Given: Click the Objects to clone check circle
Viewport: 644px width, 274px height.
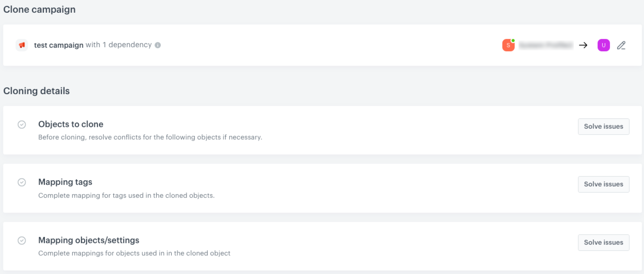Looking at the screenshot, I should tap(22, 125).
